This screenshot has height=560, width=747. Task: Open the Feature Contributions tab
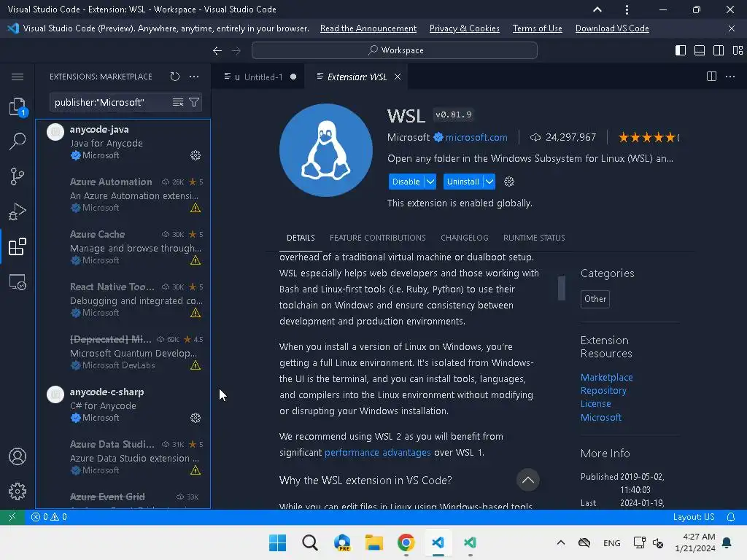pos(377,238)
